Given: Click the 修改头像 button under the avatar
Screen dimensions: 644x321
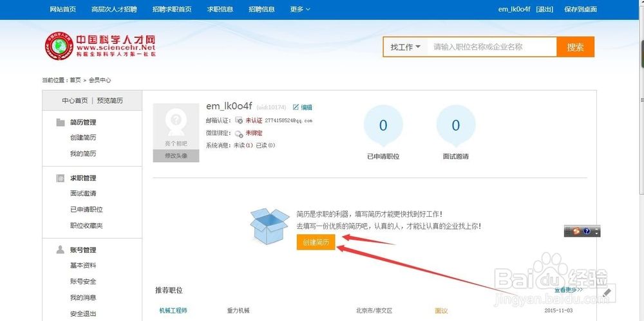Looking at the screenshot, I should click(176, 156).
